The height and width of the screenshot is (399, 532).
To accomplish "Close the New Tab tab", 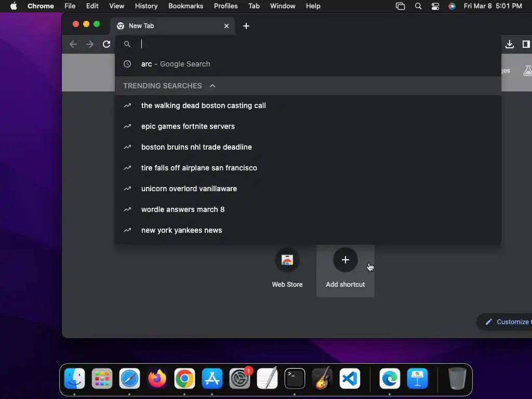I will pos(227,26).
